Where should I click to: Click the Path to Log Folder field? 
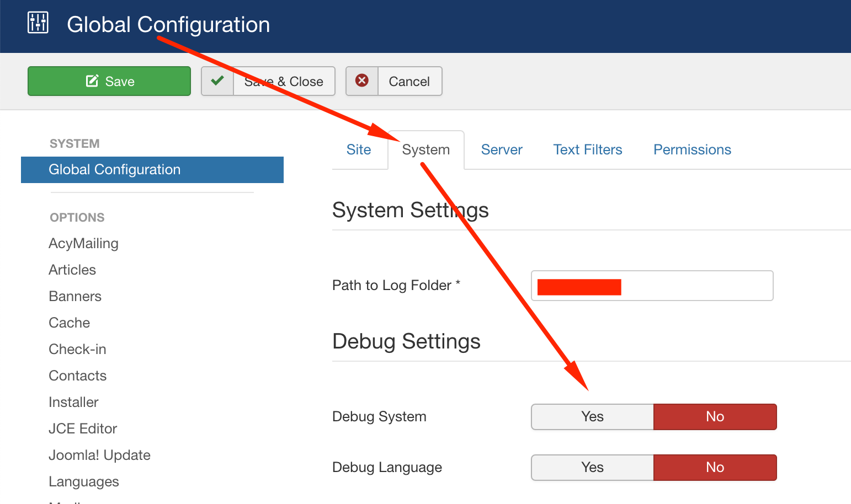[695, 286]
